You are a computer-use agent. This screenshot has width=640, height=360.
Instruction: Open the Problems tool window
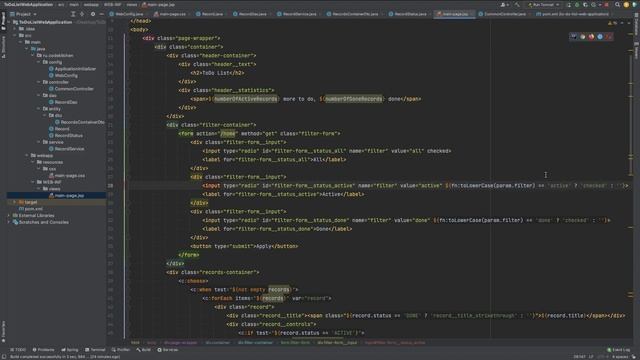[x=43, y=350]
